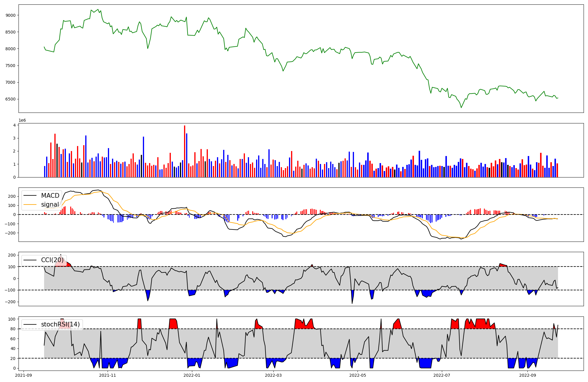Click the 2022-01 date axis label
The image size is (588, 382).
[192, 375]
